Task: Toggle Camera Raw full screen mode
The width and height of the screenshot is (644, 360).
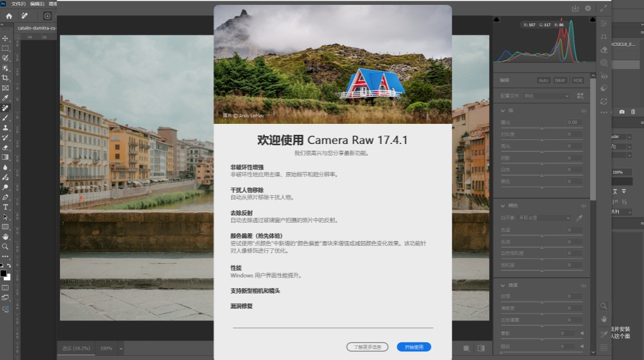Action: [x=603, y=8]
